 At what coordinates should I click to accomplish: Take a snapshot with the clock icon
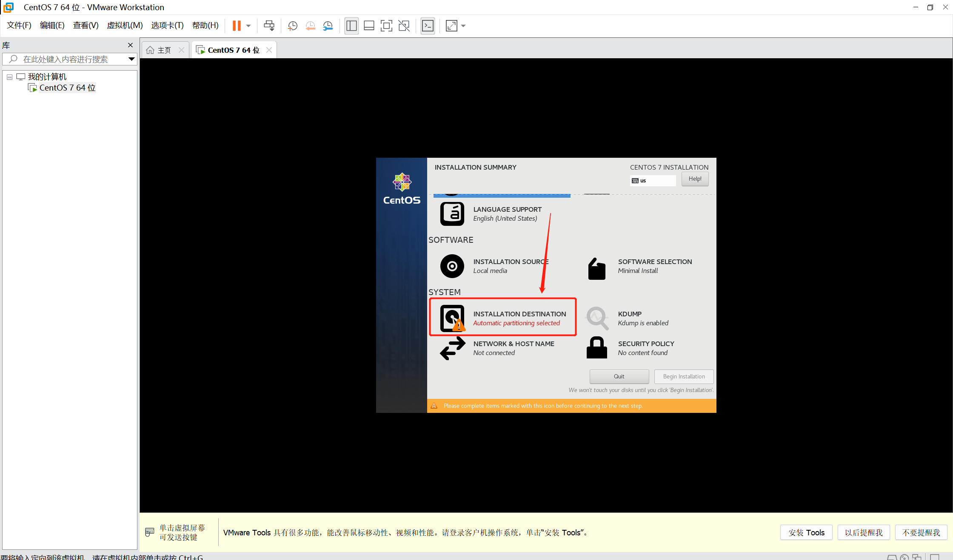(x=292, y=26)
